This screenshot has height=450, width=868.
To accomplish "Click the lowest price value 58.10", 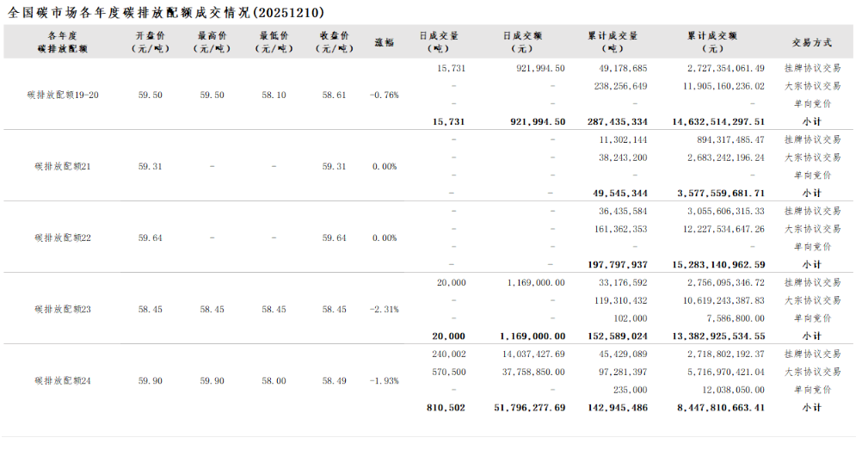I will click(x=274, y=95).
